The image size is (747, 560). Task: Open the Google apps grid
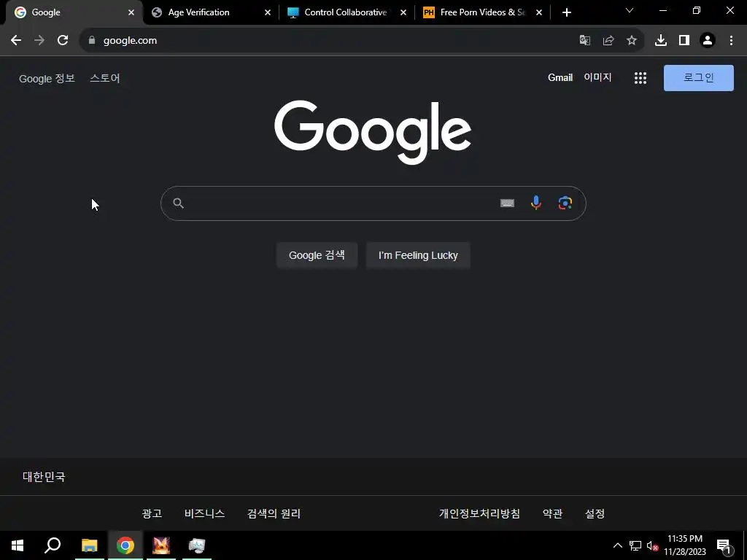click(640, 78)
